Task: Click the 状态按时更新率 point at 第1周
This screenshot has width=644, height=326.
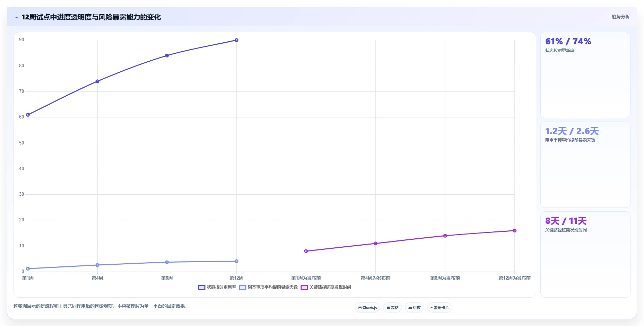Action: click(28, 115)
